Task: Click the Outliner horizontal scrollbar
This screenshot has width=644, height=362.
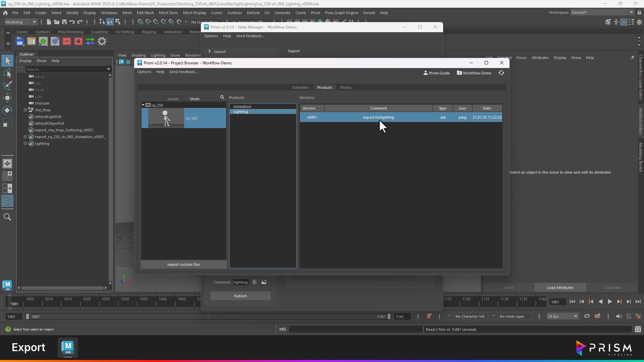Action: (62, 288)
